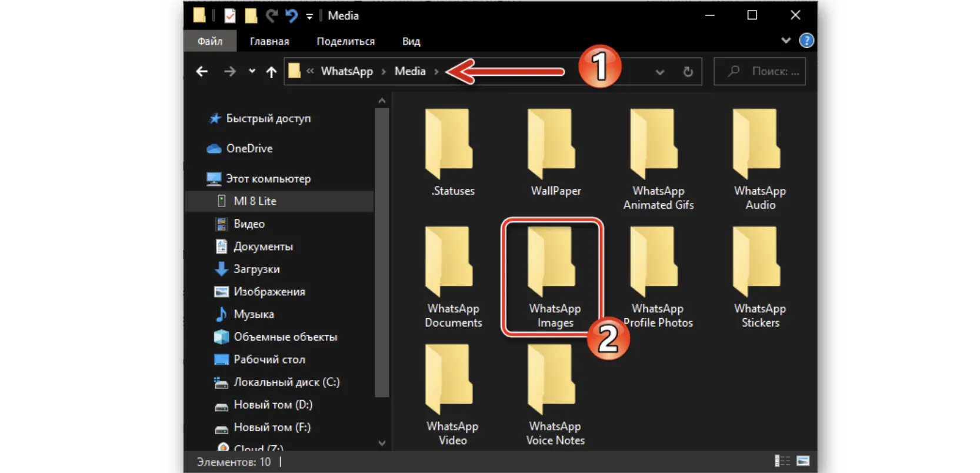The width and height of the screenshot is (980, 473).
Task: Expand the ribbon with chevron arrow
Action: pyautogui.click(x=786, y=41)
